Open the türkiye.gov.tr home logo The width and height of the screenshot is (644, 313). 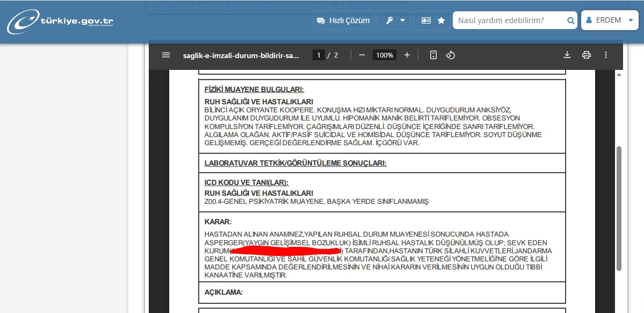pyautogui.click(x=60, y=22)
